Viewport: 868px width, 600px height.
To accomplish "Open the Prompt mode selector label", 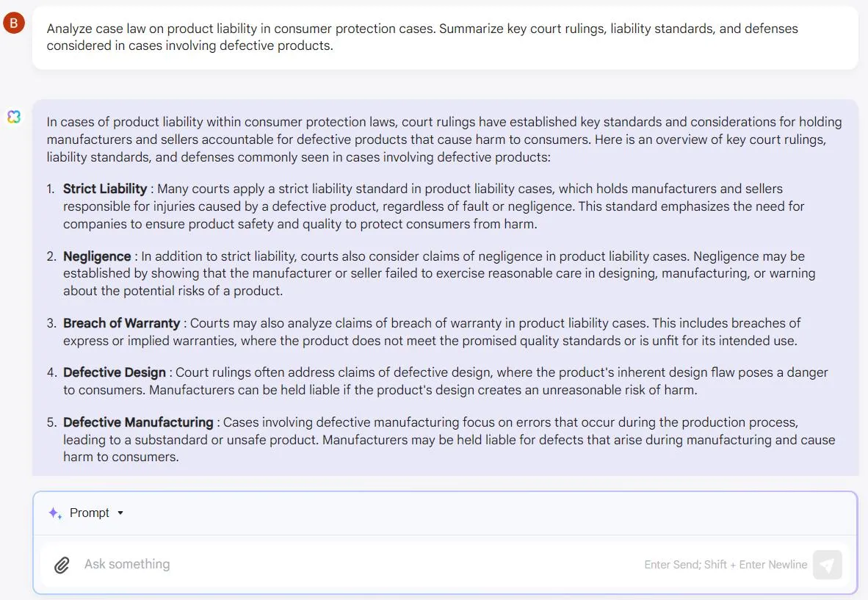I will [x=89, y=513].
